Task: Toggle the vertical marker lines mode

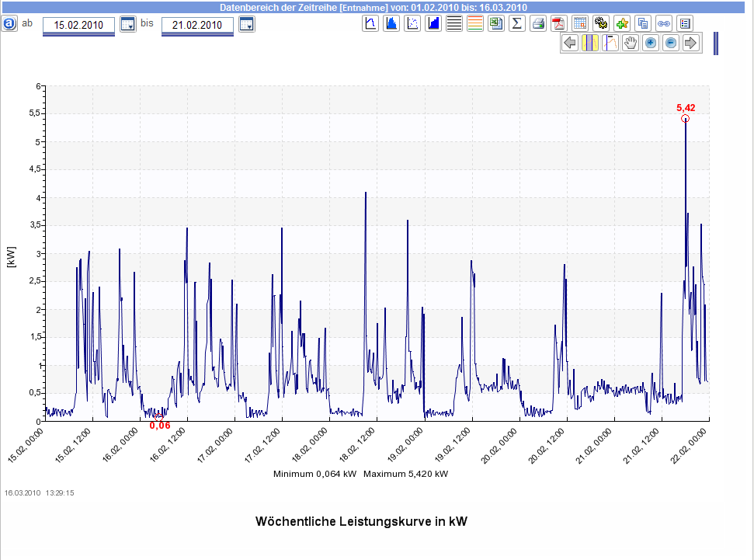Action: pyautogui.click(x=590, y=43)
